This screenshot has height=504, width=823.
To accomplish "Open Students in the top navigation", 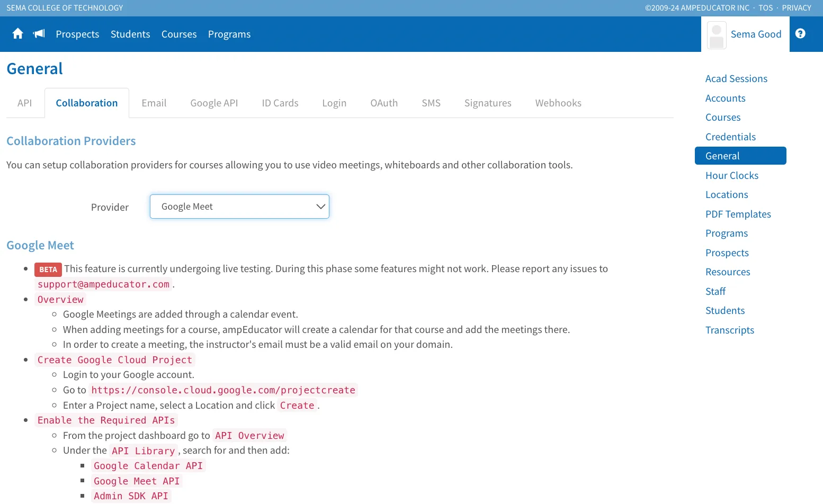I will click(130, 34).
